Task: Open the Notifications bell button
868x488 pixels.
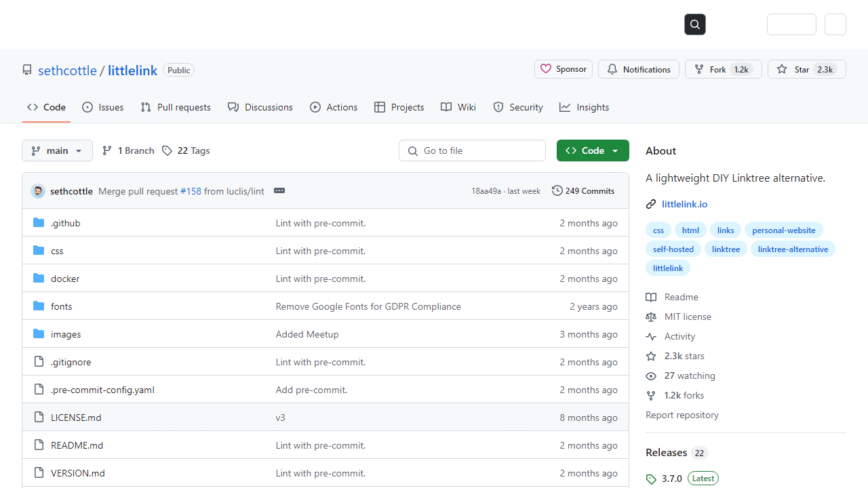Action: point(639,69)
